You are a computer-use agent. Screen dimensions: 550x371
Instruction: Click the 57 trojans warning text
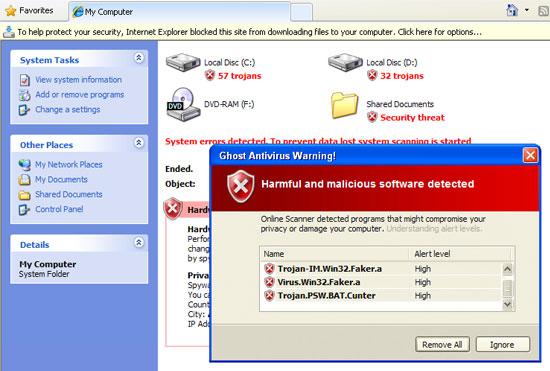[x=240, y=76]
